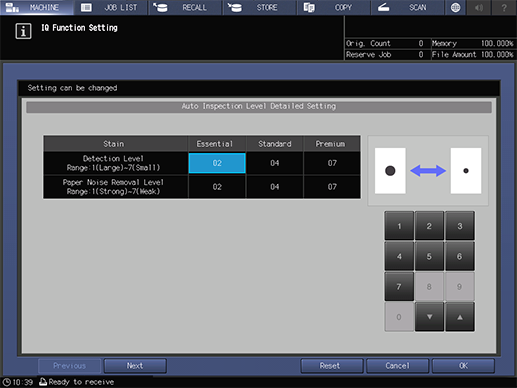This screenshot has height=388, width=517.
Task: Select Essential Detection Level cell 02
Action: pos(217,163)
